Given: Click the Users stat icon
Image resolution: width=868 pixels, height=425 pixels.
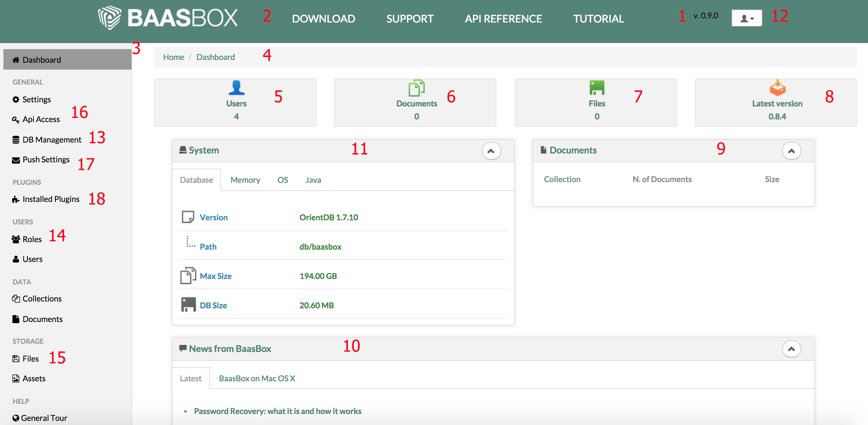Looking at the screenshot, I should click(236, 88).
